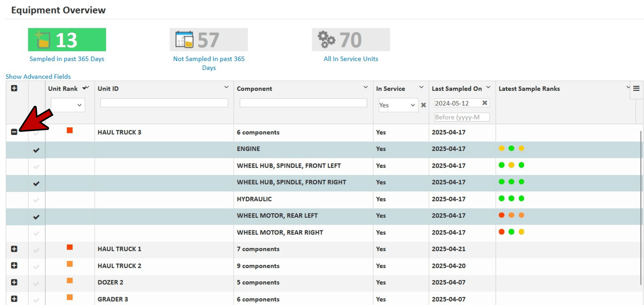
Task: Click Show Advanced Fields link
Action: click(x=38, y=76)
